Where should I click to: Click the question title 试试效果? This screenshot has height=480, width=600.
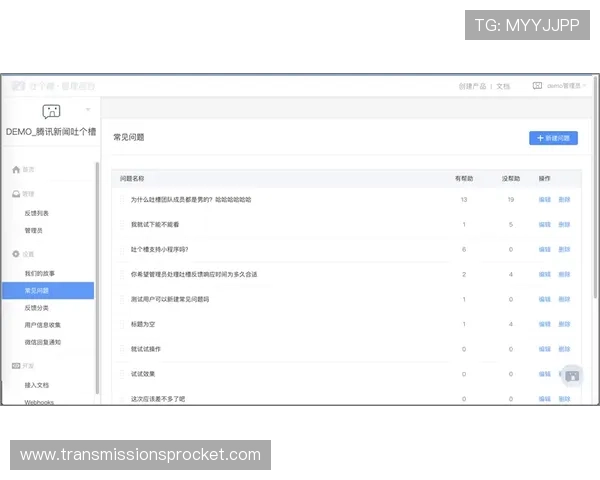pyautogui.click(x=143, y=374)
